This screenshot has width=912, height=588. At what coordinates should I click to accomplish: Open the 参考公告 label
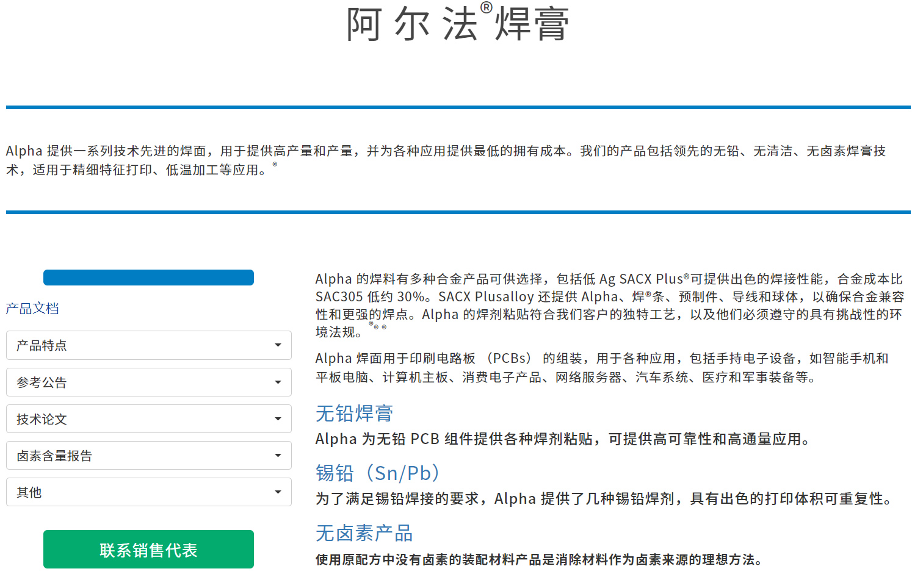coord(42,382)
